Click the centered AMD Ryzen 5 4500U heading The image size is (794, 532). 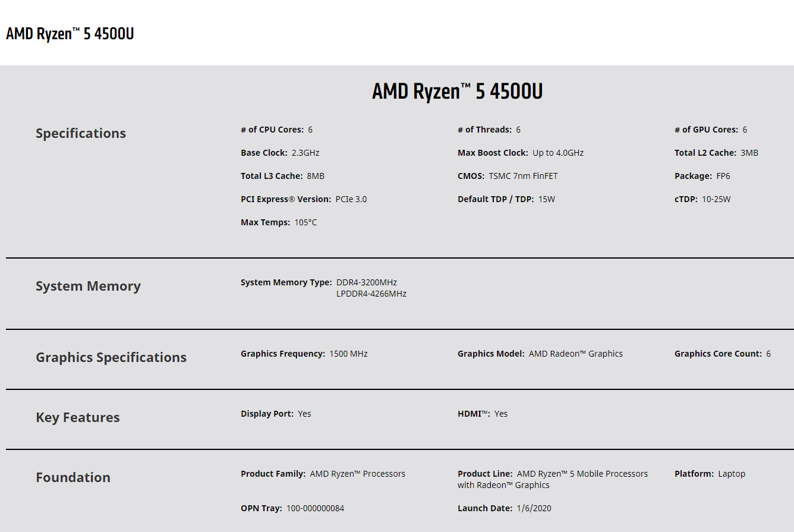coord(457,92)
